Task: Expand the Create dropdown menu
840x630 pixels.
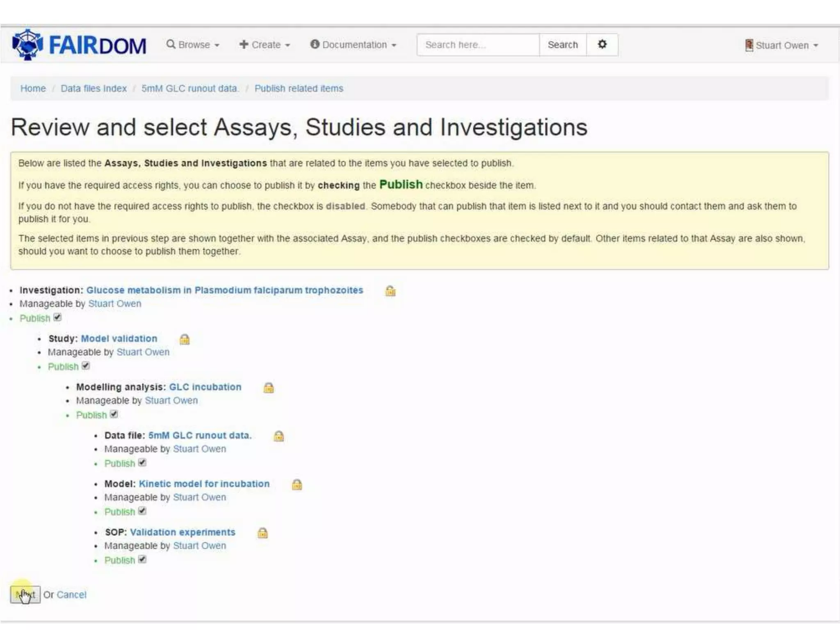Action: click(265, 45)
